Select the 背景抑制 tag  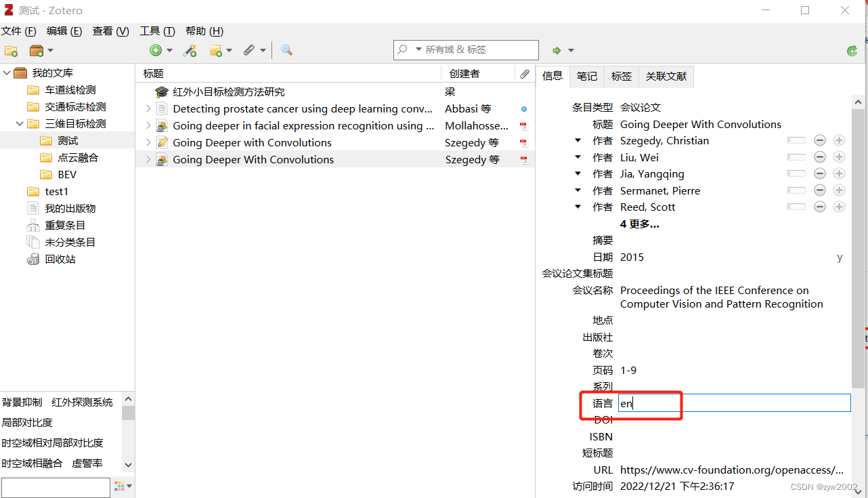point(22,402)
